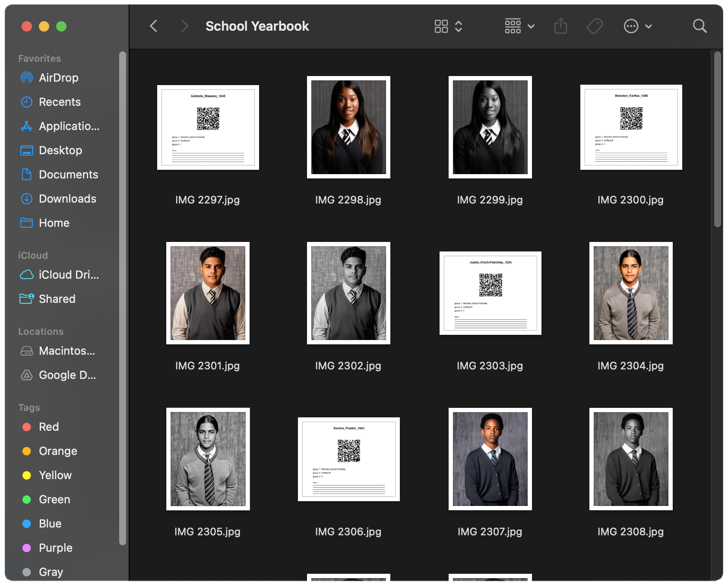The width and height of the screenshot is (728, 585).
Task: Select the IMG 2304.jpg thumbnail
Action: (631, 293)
